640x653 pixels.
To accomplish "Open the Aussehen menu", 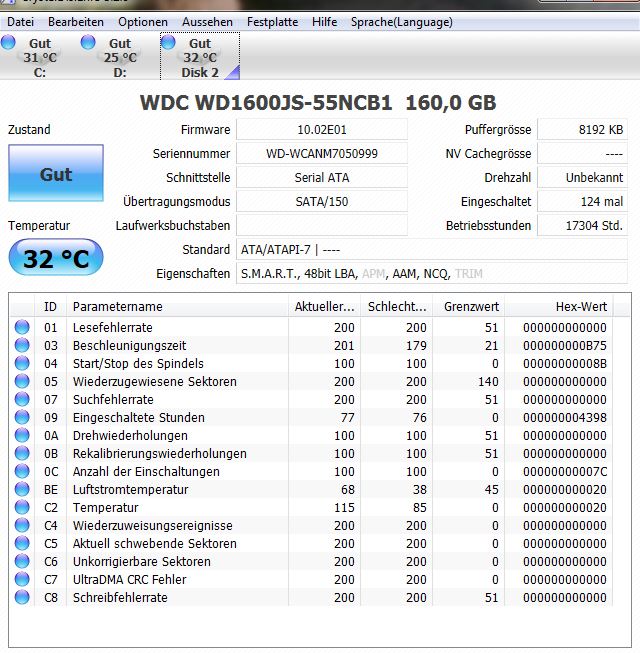I will [x=207, y=22].
